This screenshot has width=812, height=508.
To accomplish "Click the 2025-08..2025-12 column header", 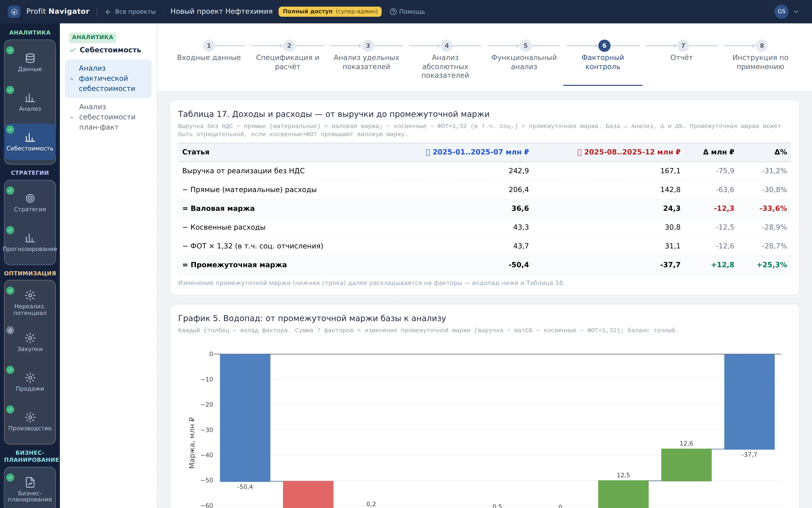I will [x=629, y=152].
